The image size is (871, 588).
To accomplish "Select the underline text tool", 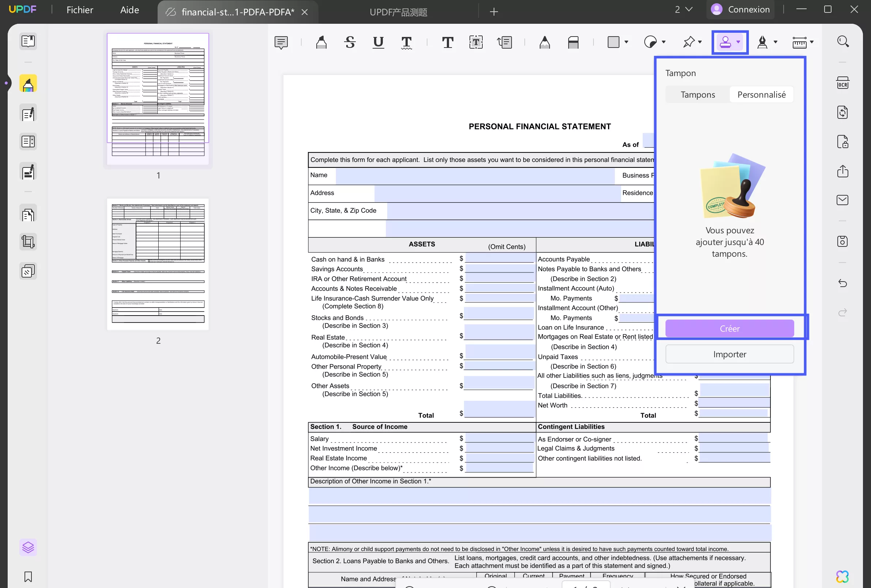I will click(378, 42).
